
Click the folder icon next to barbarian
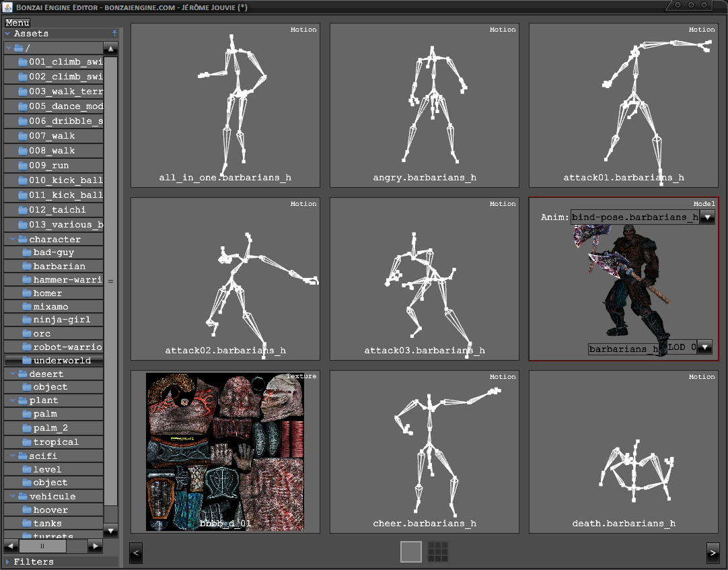click(x=28, y=266)
